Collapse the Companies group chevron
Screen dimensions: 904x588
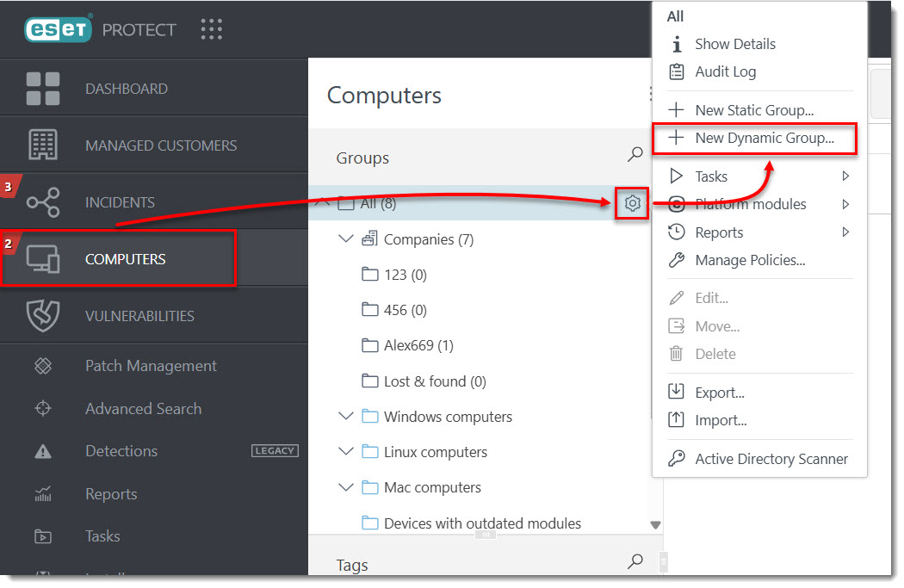point(346,238)
